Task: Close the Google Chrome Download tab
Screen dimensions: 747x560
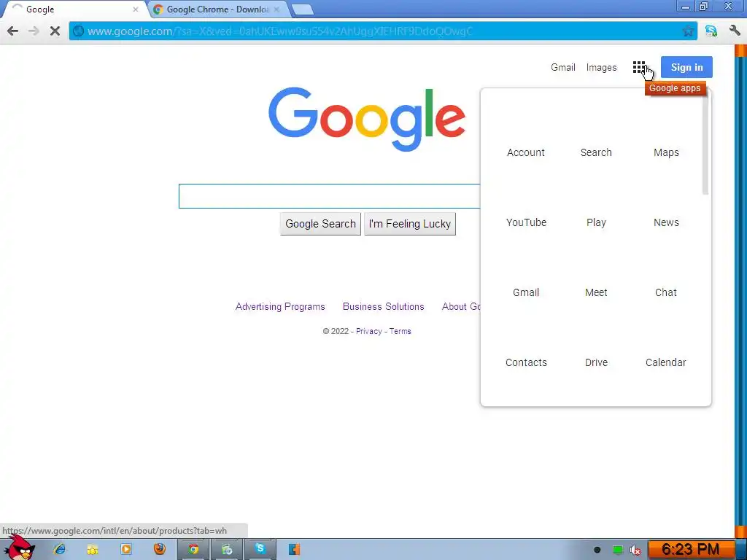Action: 276,9
